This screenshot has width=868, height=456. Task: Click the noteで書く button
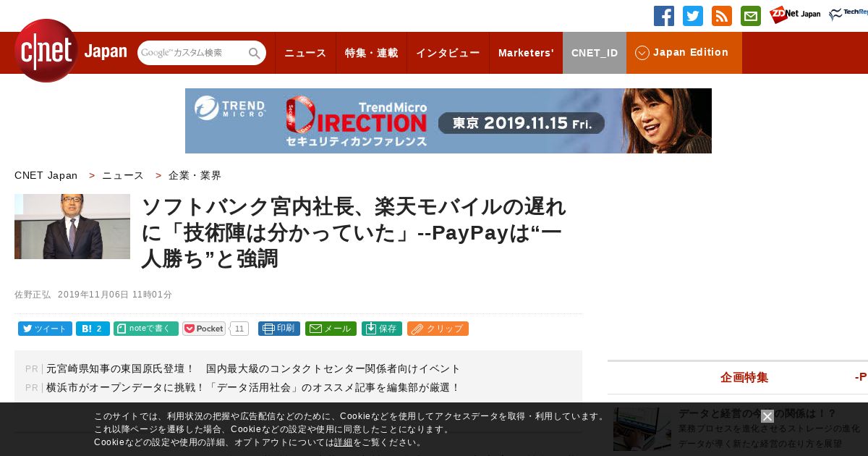[146, 329]
